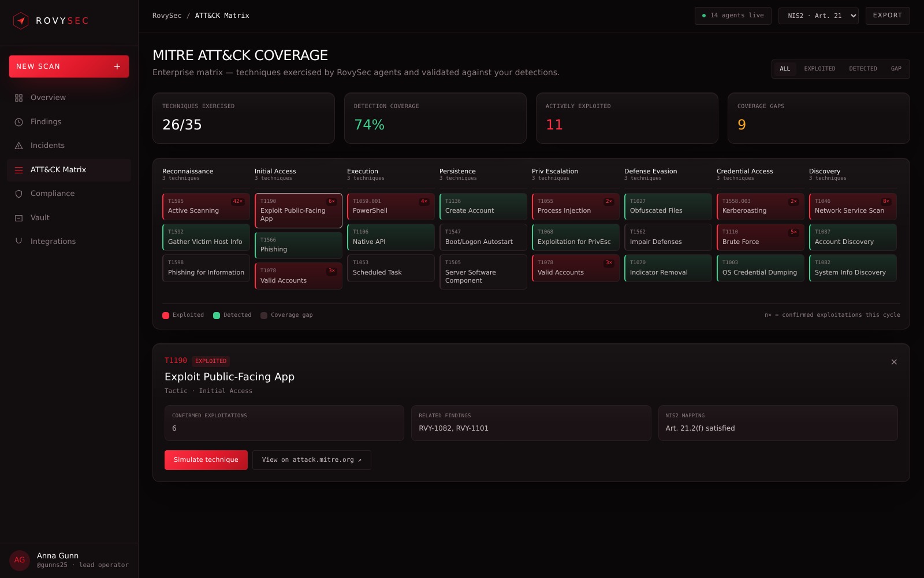Viewport: 924px width, 578px height.
Task: Switch to the EXPLOITED filter tab
Action: 819,69
